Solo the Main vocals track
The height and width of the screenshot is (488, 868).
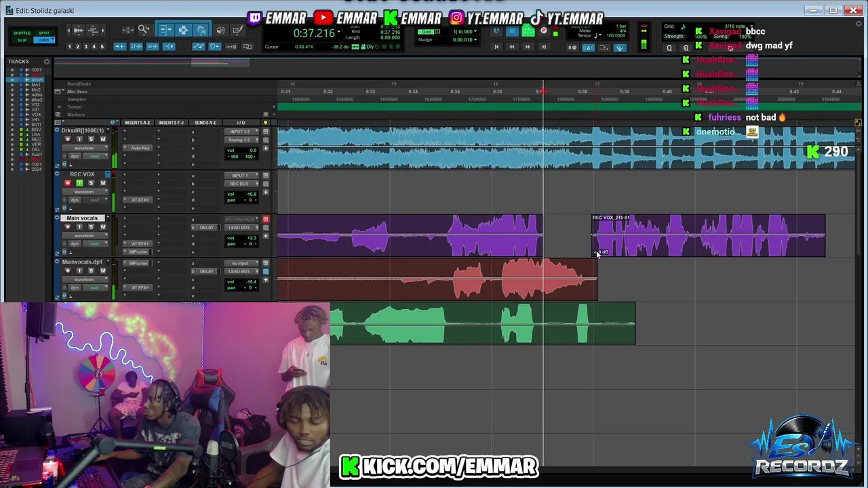point(91,227)
